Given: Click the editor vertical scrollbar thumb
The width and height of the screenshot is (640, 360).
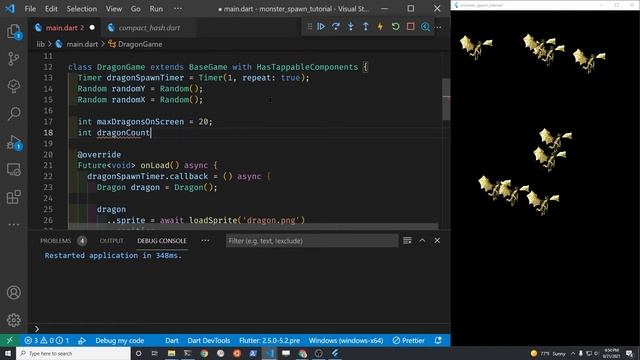Looking at the screenshot, I should tap(446, 99).
